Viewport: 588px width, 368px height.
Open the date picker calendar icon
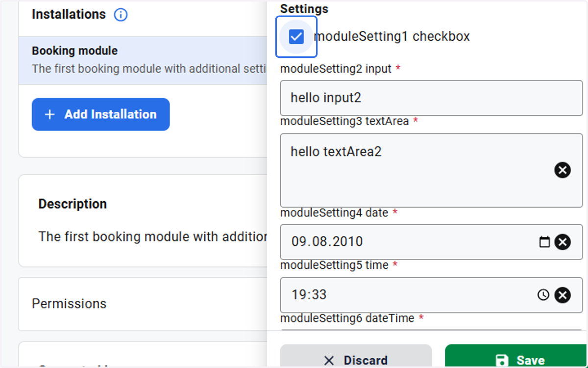coord(544,242)
